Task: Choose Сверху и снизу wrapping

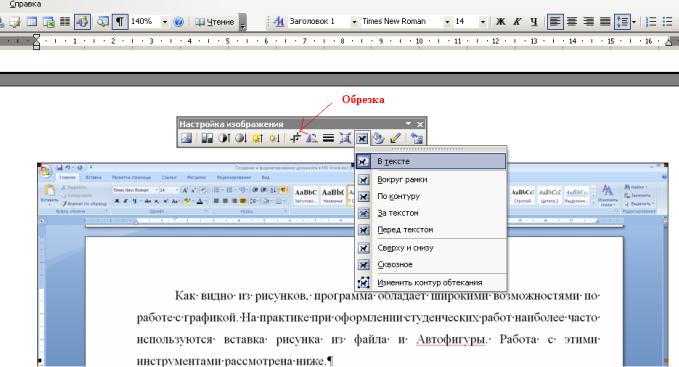Action: point(431,248)
